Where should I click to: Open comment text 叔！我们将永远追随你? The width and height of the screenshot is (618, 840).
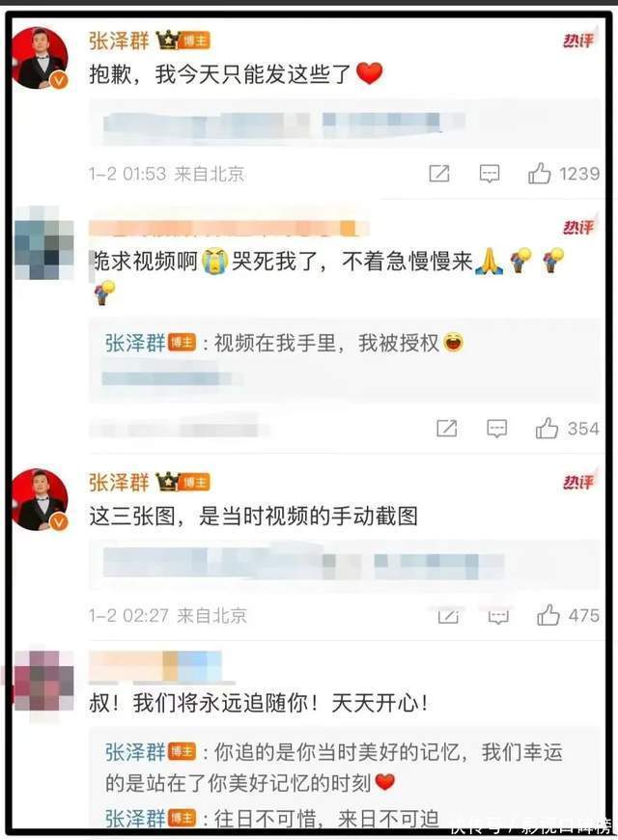tap(259, 702)
